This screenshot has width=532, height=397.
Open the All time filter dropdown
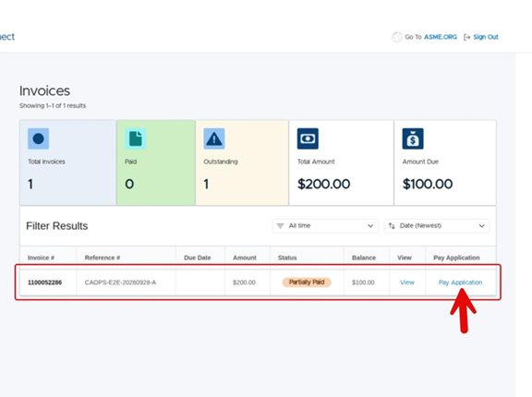[325, 226]
